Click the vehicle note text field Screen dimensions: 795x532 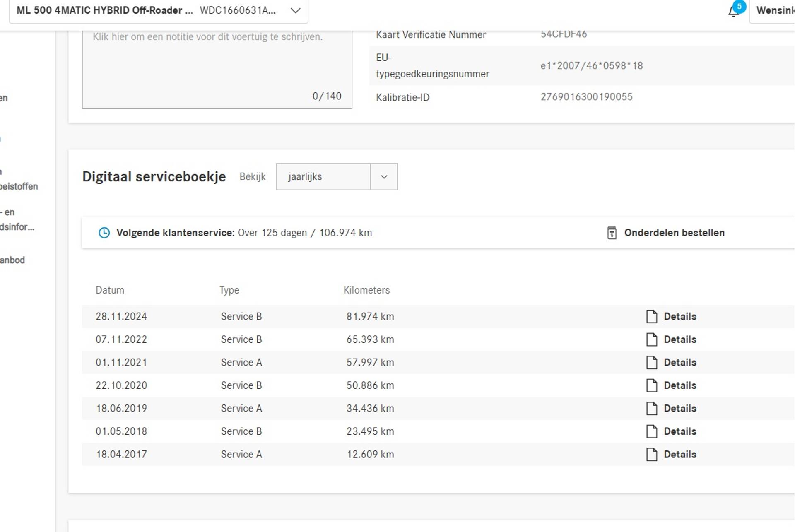pos(217,68)
